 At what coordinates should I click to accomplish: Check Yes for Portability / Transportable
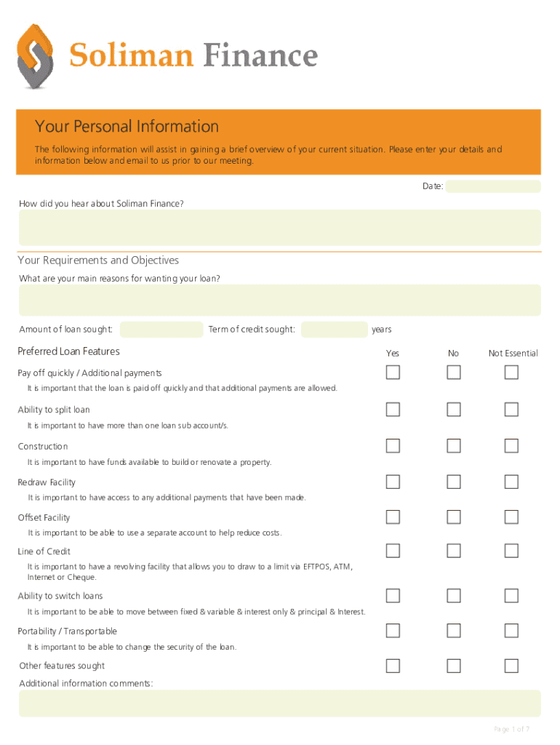[x=393, y=630]
